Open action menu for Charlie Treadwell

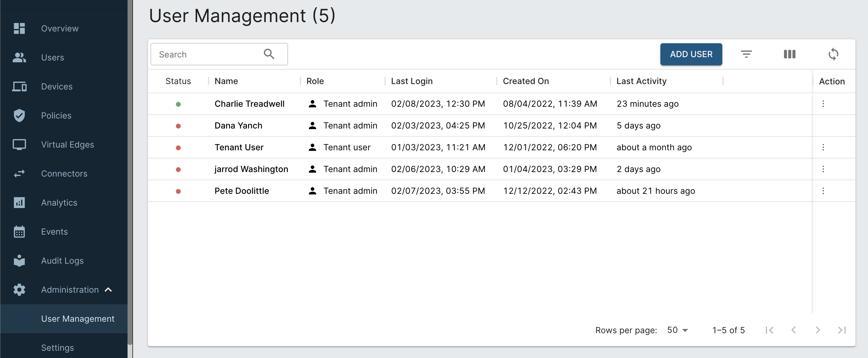(823, 104)
